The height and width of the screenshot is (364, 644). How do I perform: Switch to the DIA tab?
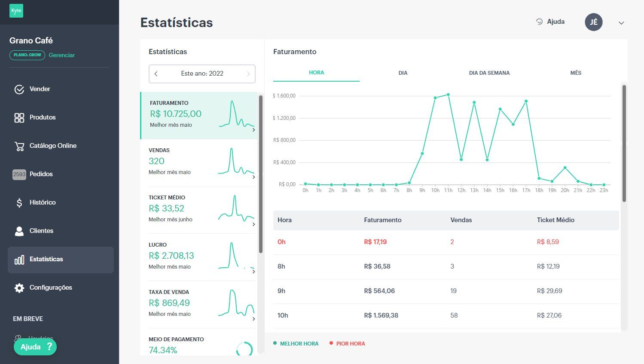403,73
